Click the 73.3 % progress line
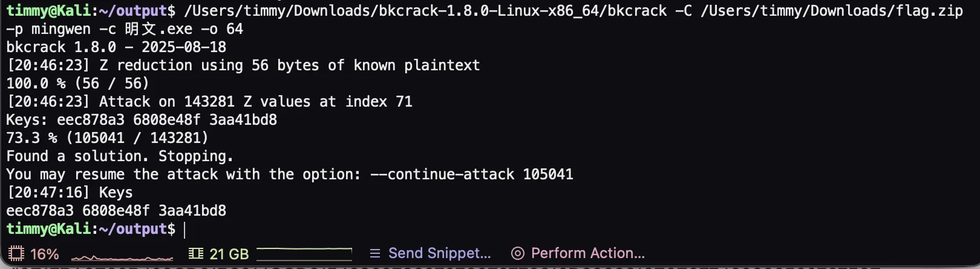The height and width of the screenshot is (269, 980). coord(107,138)
